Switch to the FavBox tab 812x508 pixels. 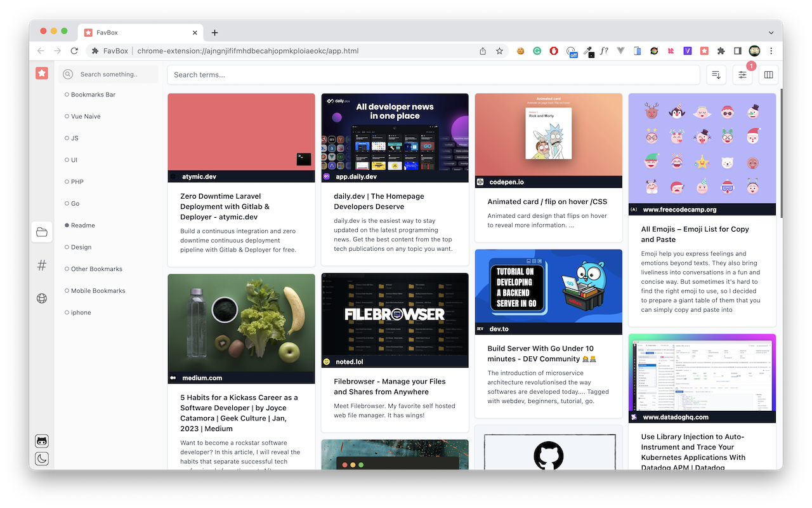[140, 32]
